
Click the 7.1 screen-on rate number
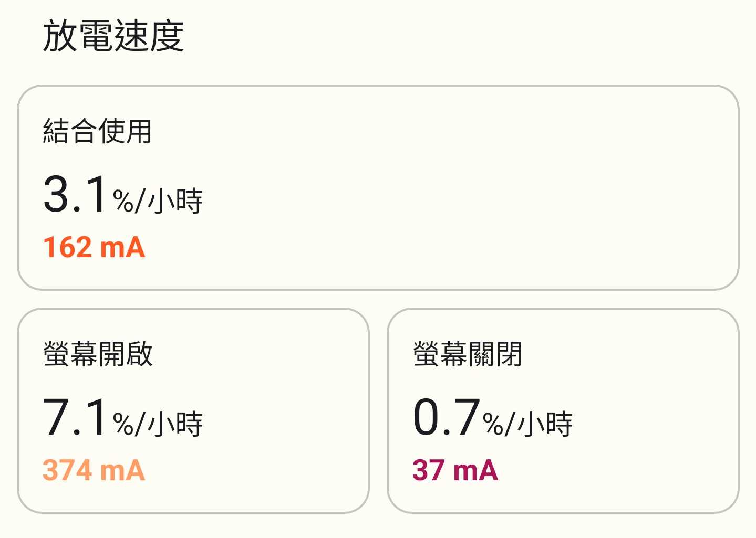click(x=76, y=417)
